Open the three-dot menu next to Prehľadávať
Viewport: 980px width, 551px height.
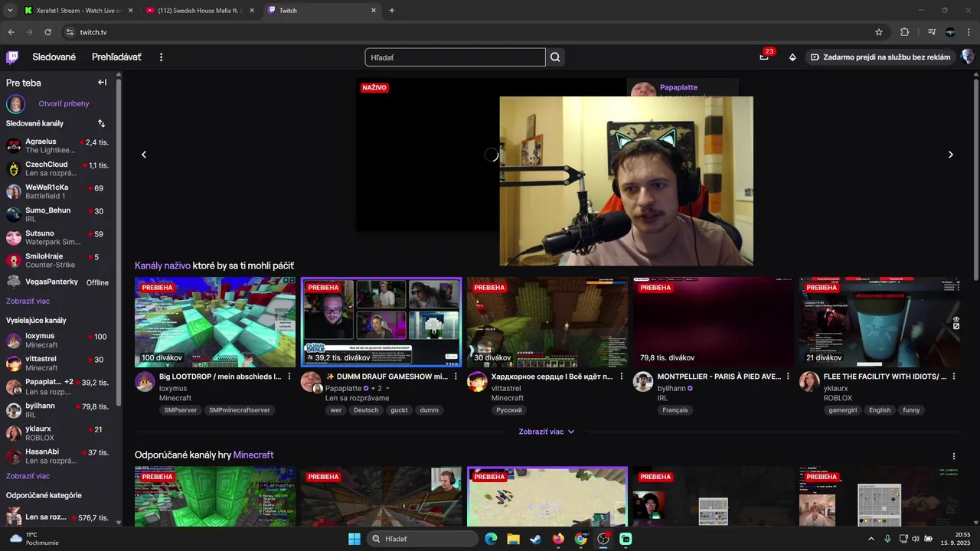point(161,57)
